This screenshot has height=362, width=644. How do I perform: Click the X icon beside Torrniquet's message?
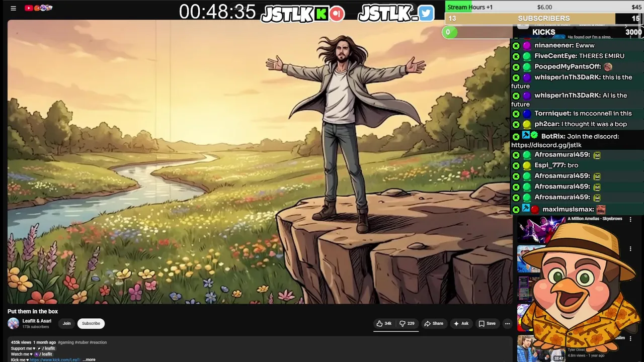pyautogui.click(x=516, y=114)
